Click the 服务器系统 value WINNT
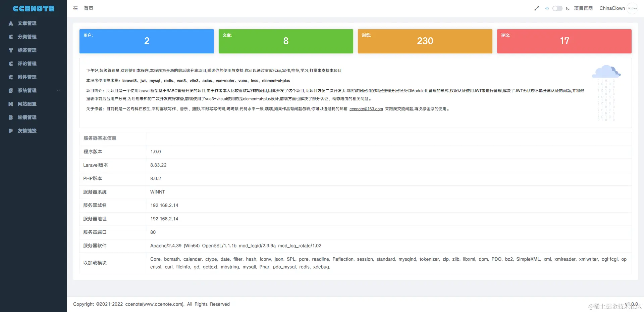 (x=158, y=192)
